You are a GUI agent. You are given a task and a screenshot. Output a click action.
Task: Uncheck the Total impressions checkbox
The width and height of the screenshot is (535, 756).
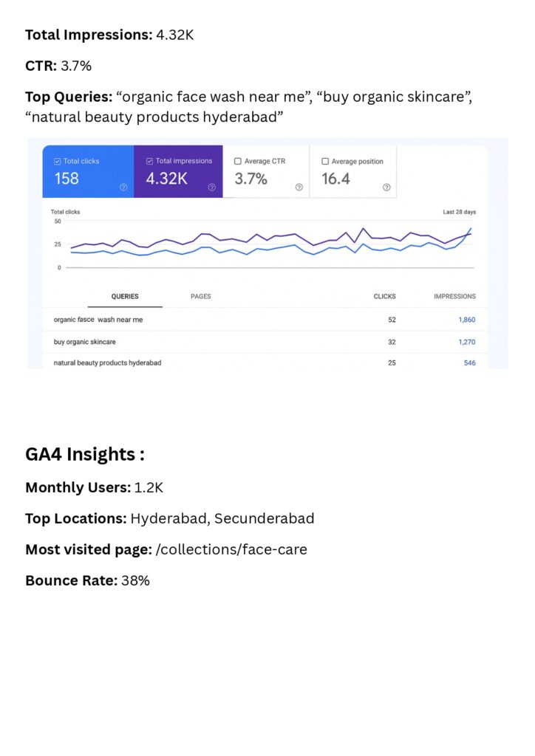click(150, 161)
